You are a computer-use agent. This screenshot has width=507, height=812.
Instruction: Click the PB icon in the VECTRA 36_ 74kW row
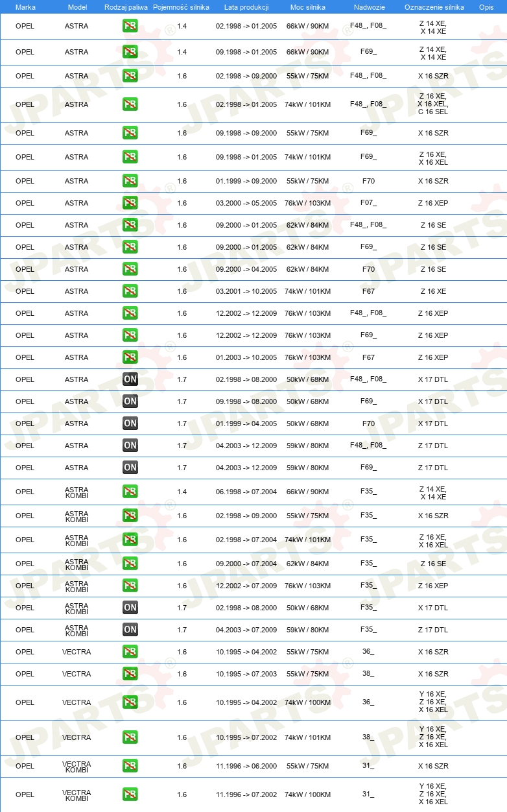pyautogui.click(x=130, y=703)
